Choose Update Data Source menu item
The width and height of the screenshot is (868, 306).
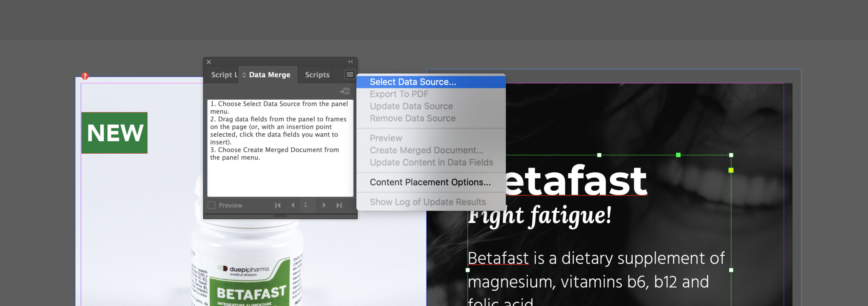431,106
